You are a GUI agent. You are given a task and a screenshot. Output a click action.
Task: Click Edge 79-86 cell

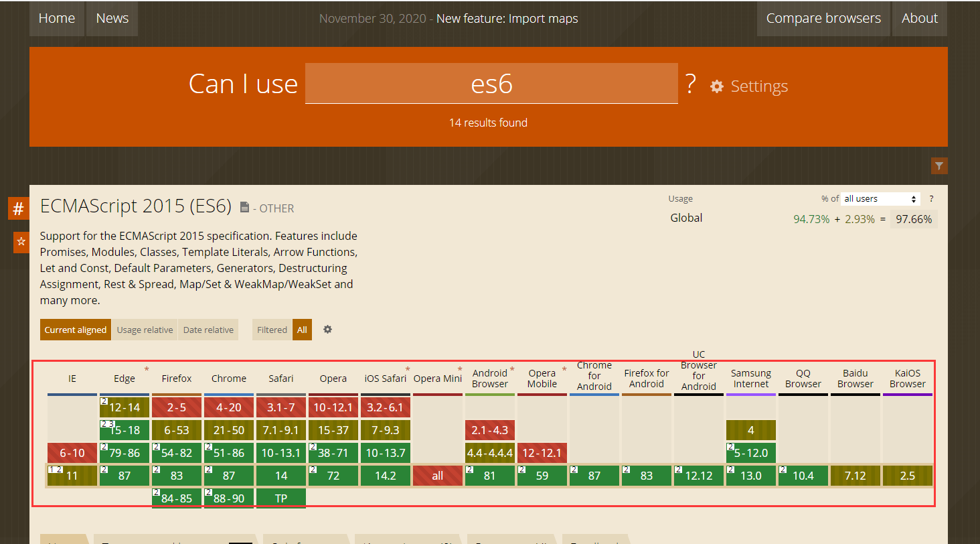[x=125, y=453]
